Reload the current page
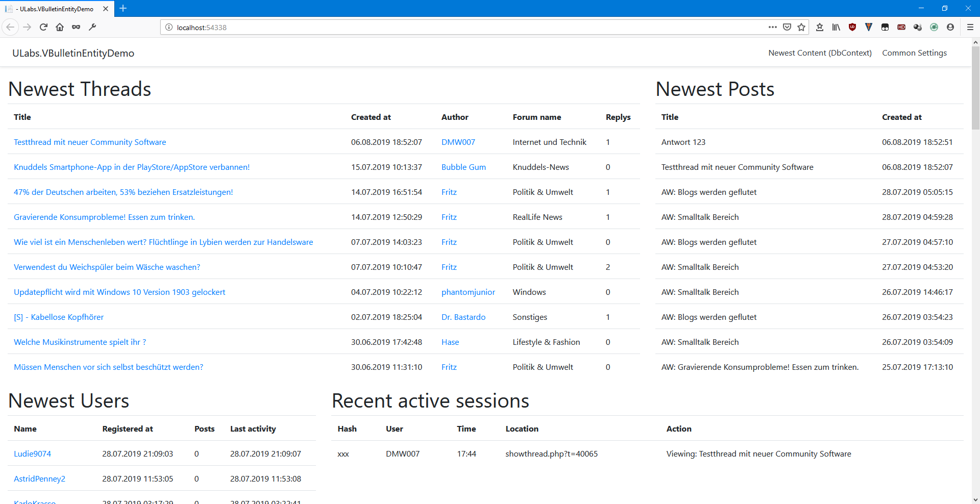Screen dimensions: 980x504 click(43, 27)
